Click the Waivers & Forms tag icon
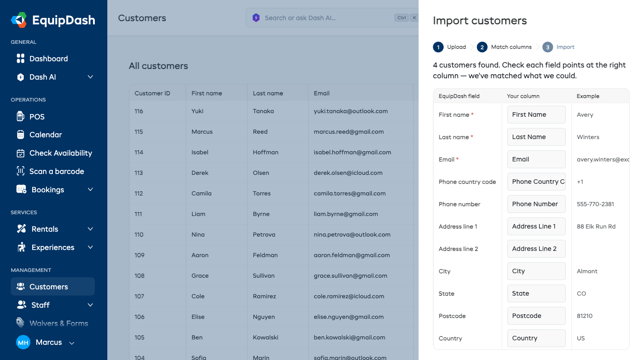This screenshot has width=644, height=360. point(21,323)
